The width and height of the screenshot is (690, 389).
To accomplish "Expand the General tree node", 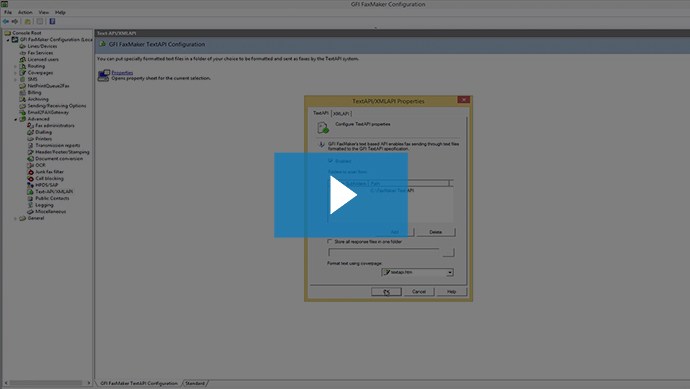I will pos(15,218).
